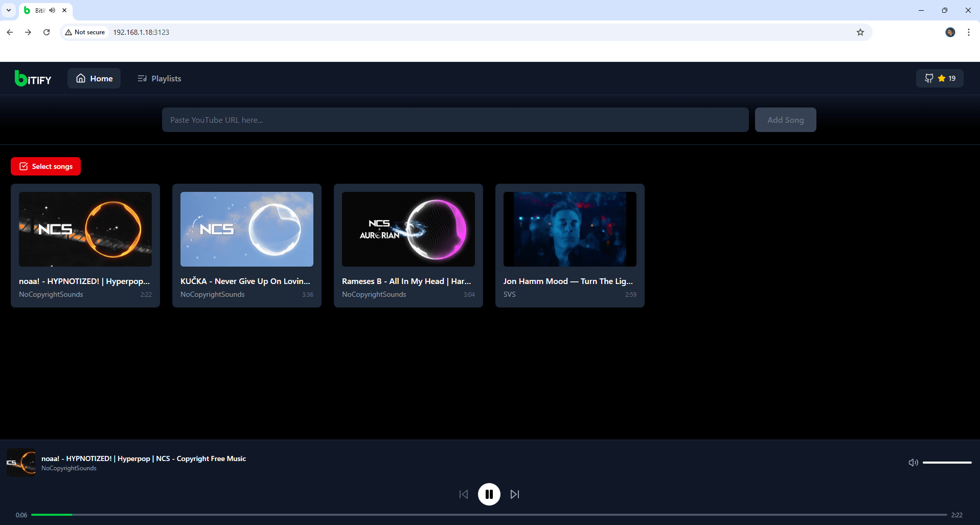Go back to the previous track
Screen dimensions: 980x525
pos(464,494)
